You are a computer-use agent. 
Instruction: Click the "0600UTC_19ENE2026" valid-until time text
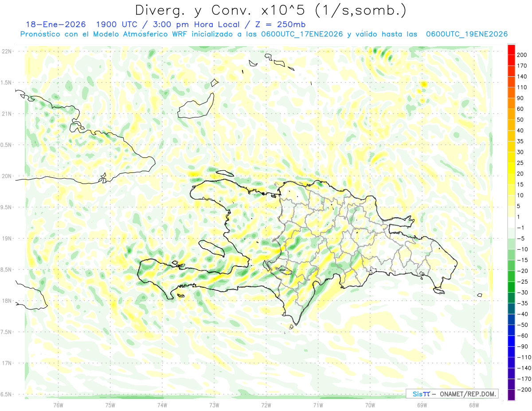(466, 34)
